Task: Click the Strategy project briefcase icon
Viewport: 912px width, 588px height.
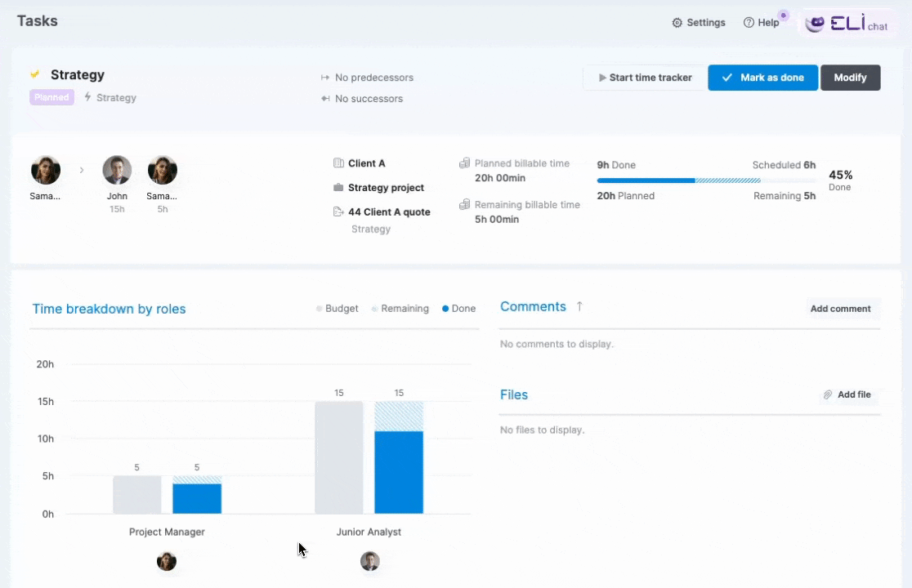Action: coord(338,187)
